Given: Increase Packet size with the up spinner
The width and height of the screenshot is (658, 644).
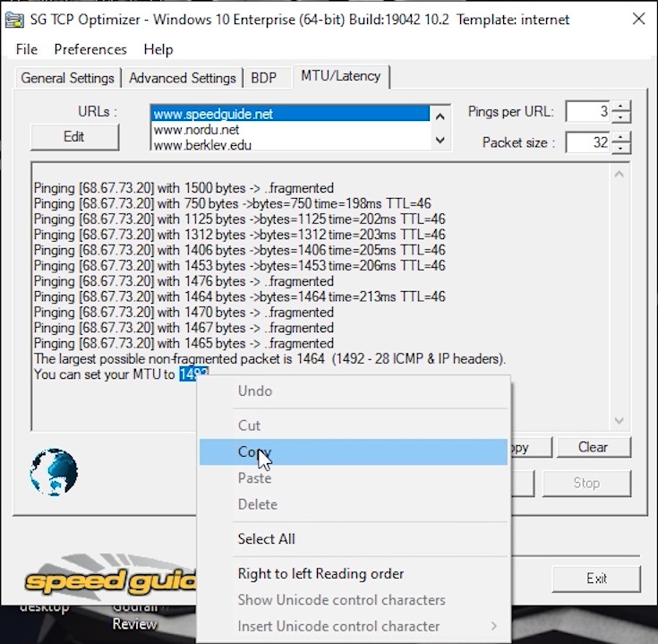Looking at the screenshot, I should pos(621,137).
